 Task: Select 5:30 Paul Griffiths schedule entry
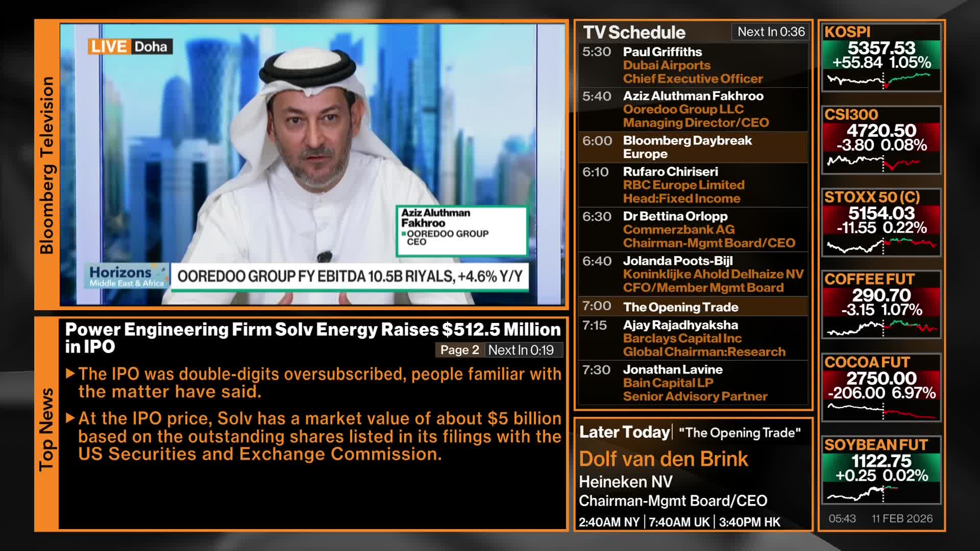pyautogui.click(x=693, y=65)
